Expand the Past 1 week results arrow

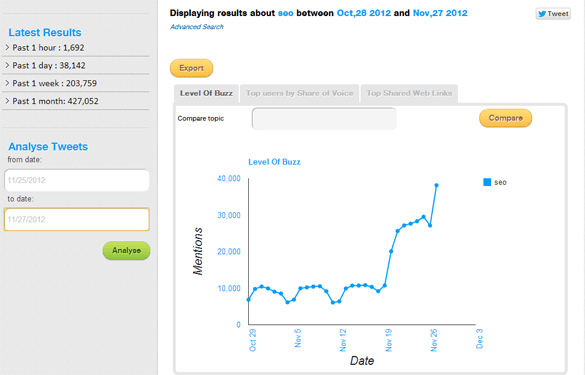7,83
